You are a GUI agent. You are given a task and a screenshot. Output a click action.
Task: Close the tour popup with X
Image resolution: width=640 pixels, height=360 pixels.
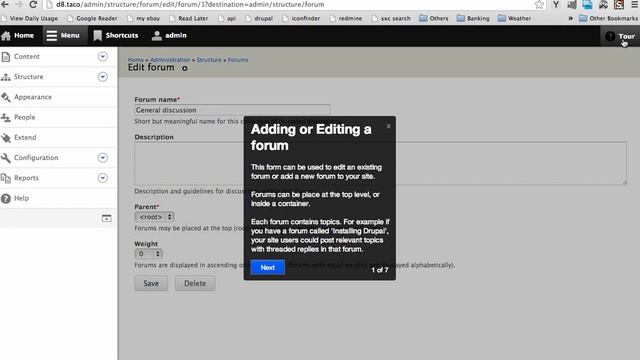click(389, 126)
